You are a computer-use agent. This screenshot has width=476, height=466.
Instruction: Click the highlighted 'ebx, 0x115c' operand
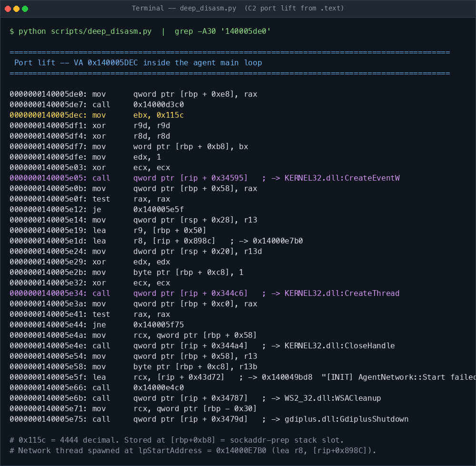pos(159,115)
